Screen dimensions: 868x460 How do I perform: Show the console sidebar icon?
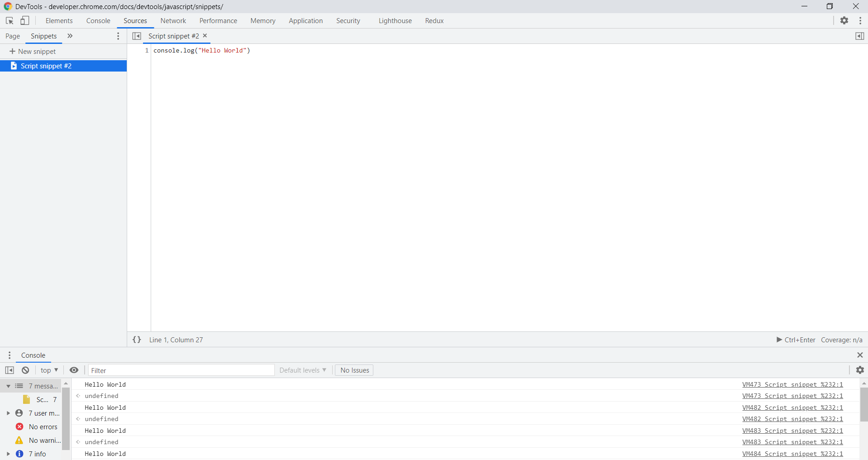10,370
